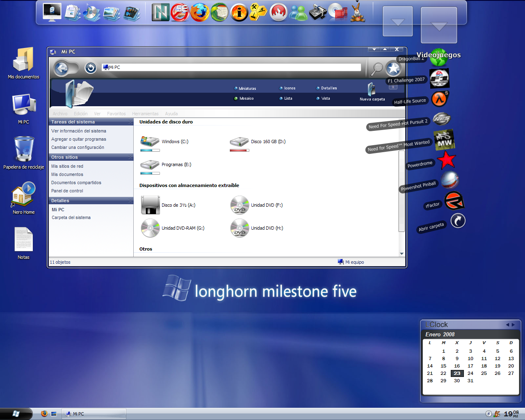This screenshot has height=420, width=525.
Task: Open Firefox from the top dock
Action: tap(200, 12)
